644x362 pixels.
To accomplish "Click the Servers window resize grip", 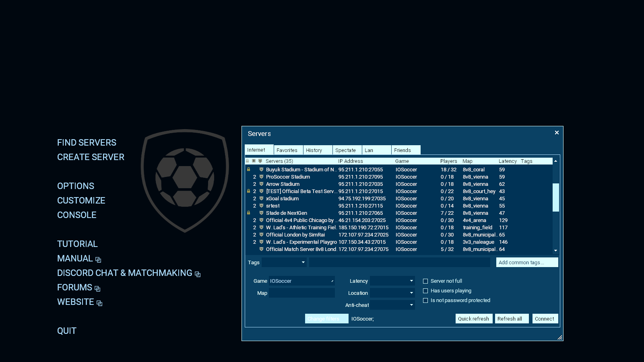I will [x=560, y=337].
